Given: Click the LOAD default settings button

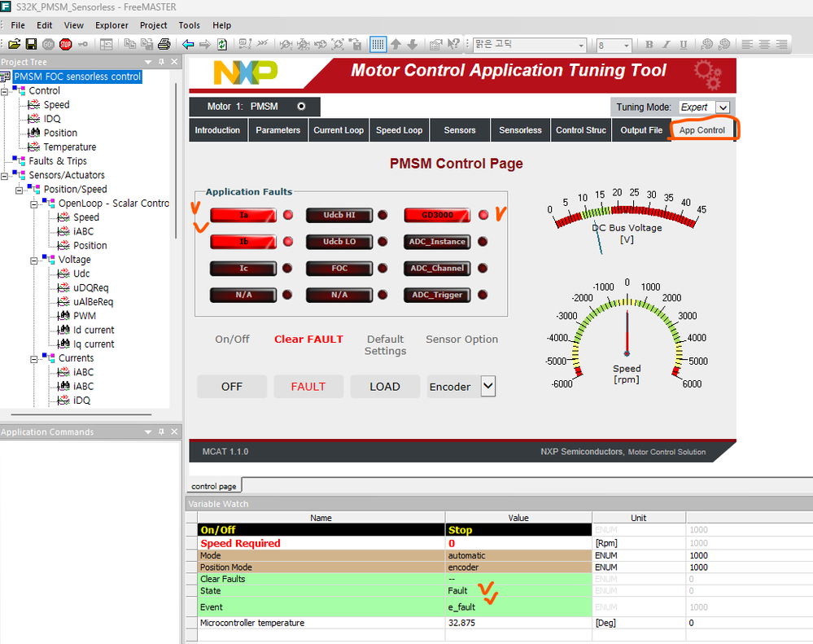Looking at the screenshot, I should tap(385, 387).
